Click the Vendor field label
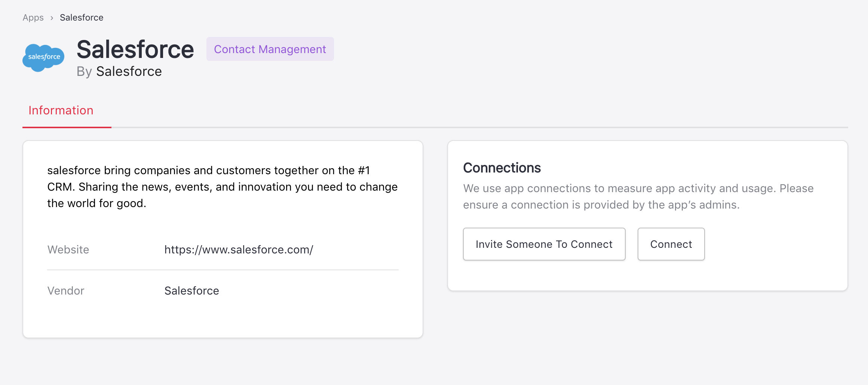This screenshot has width=868, height=385. tap(66, 291)
